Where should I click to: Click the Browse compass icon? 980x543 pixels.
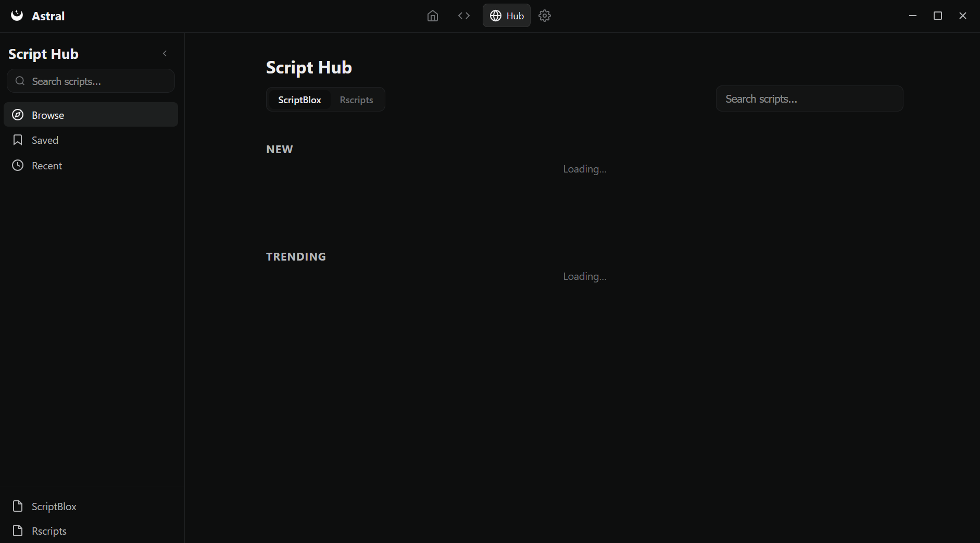point(18,115)
